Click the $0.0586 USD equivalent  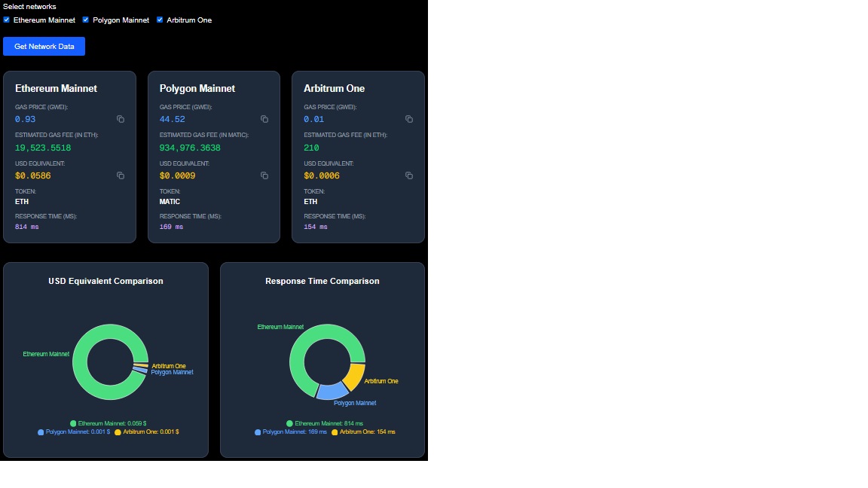click(x=32, y=176)
